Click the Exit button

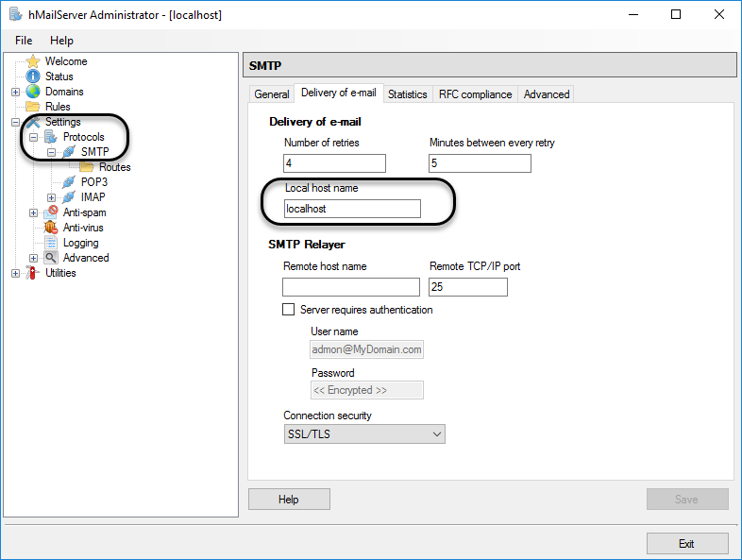click(687, 543)
